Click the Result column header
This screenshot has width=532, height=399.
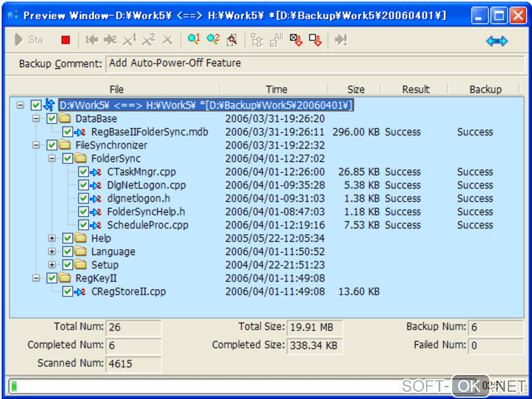pyautogui.click(x=416, y=89)
